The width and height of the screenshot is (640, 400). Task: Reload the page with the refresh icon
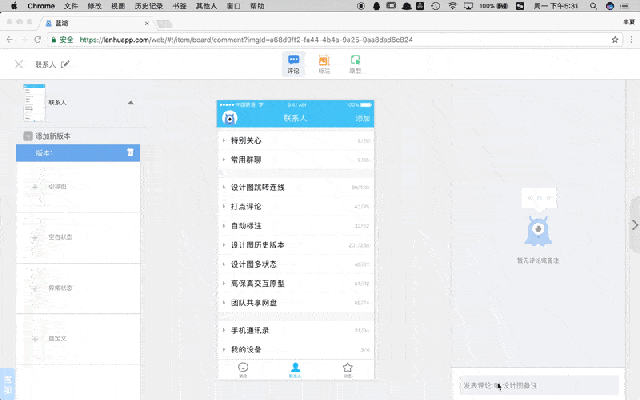tap(38, 40)
